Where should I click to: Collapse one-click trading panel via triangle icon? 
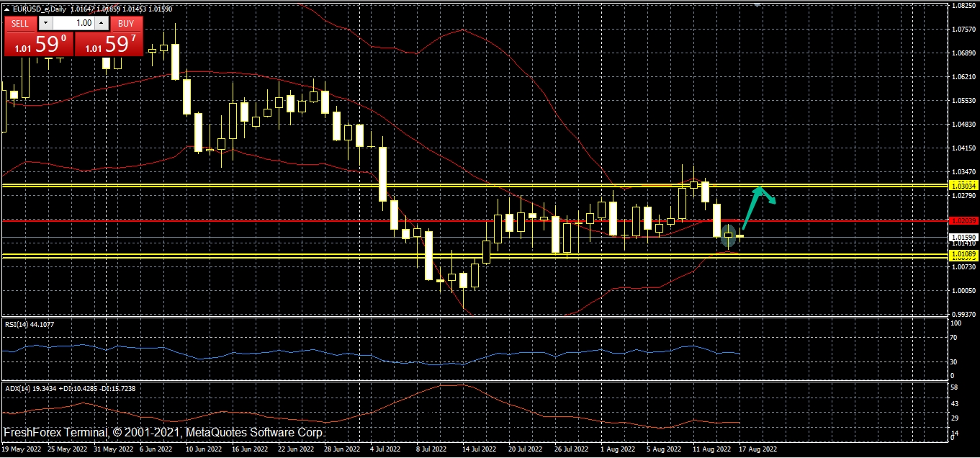(6, 9)
